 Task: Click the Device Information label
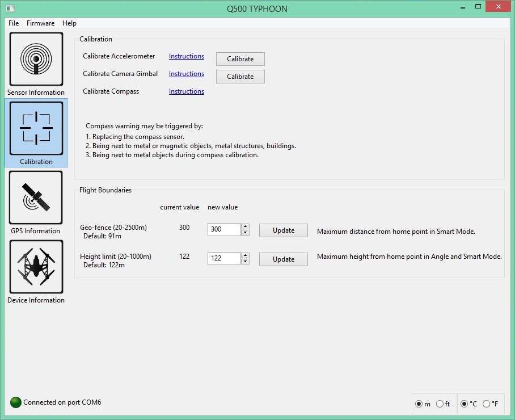click(x=36, y=300)
